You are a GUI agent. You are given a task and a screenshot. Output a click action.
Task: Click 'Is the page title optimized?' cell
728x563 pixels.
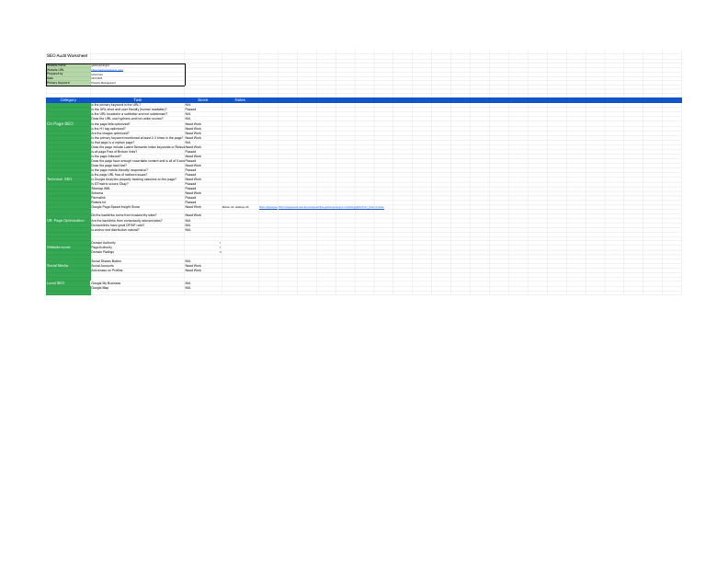pos(138,124)
